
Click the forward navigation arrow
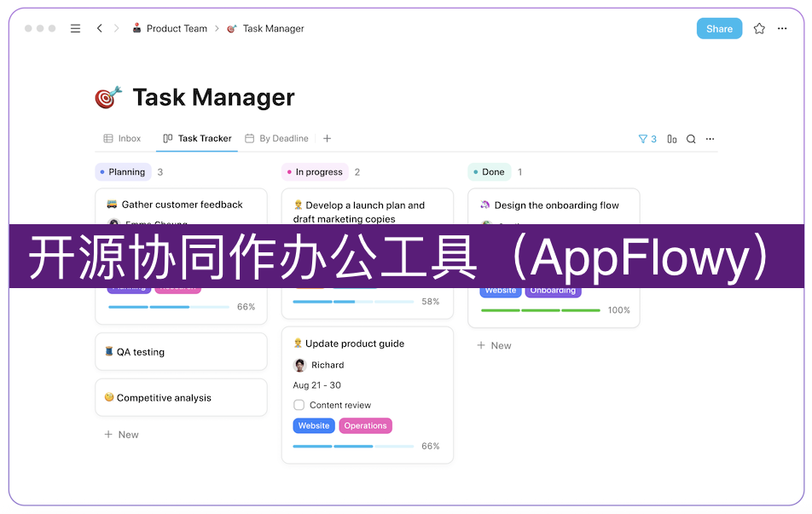tap(117, 28)
